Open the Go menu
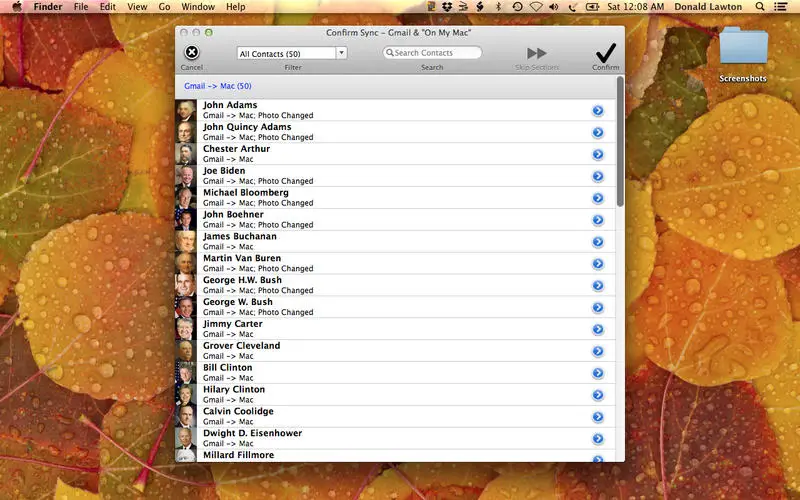 pos(164,7)
